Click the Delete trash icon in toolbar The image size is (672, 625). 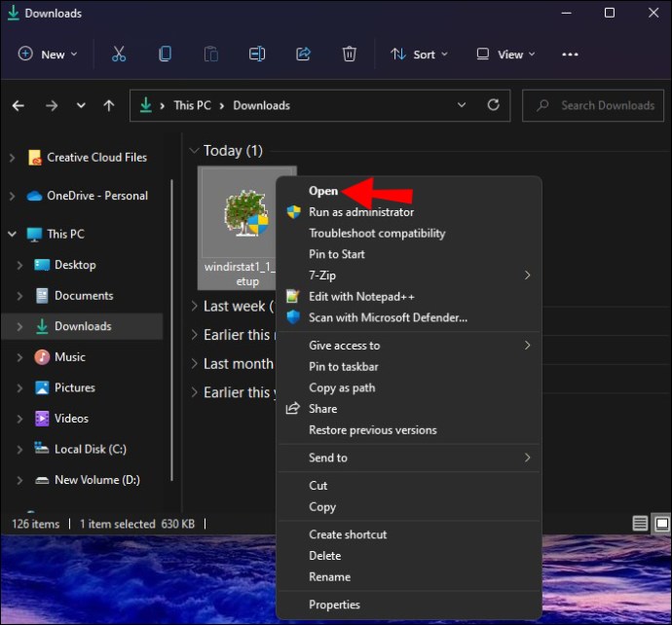coord(350,55)
